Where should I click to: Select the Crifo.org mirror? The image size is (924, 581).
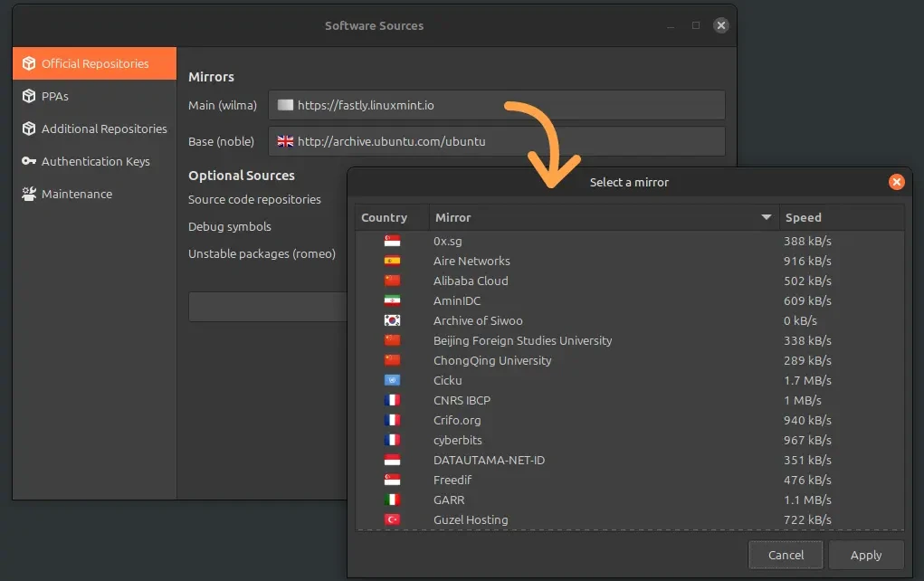tap(629, 420)
